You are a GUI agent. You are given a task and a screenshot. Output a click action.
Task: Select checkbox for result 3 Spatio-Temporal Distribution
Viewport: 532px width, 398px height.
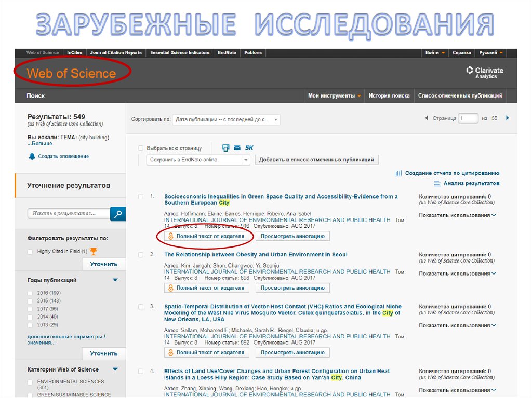(x=141, y=307)
